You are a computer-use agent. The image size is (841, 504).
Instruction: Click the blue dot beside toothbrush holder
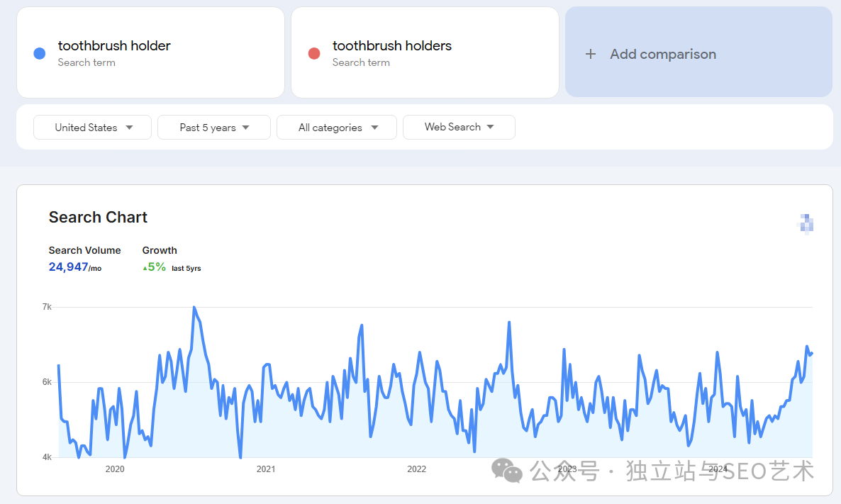pyautogui.click(x=40, y=53)
